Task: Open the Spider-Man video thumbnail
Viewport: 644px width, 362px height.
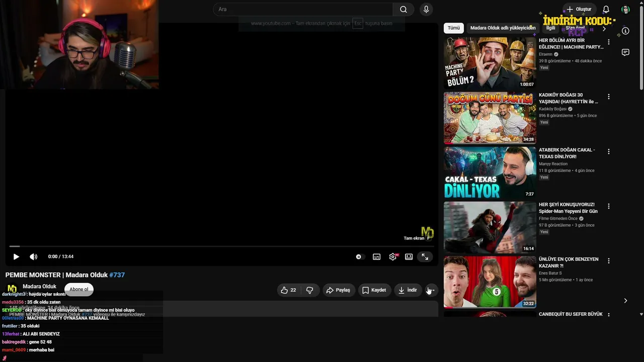Action: coord(490,227)
